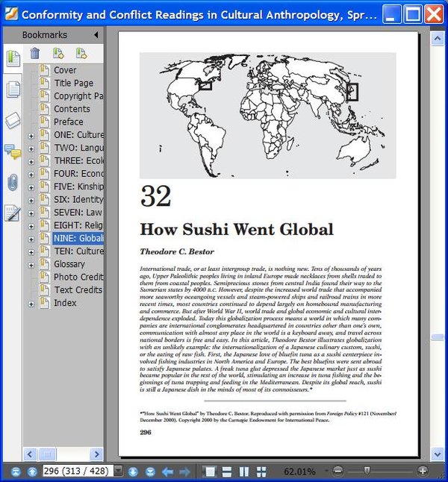Select the Glossary bookmark label
Image resolution: width=448 pixels, height=482 pixels.
pyautogui.click(x=69, y=264)
